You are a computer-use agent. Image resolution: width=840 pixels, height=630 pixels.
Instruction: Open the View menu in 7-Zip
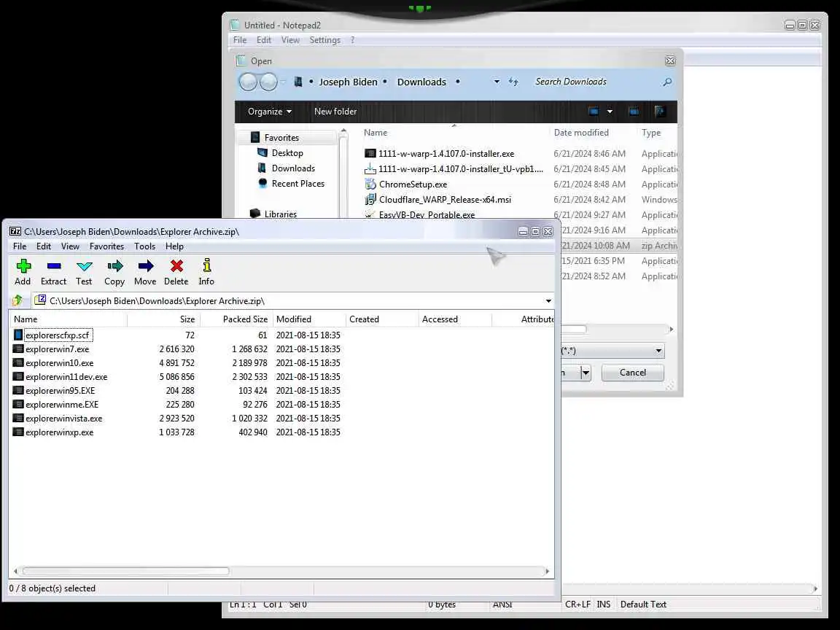click(x=70, y=246)
